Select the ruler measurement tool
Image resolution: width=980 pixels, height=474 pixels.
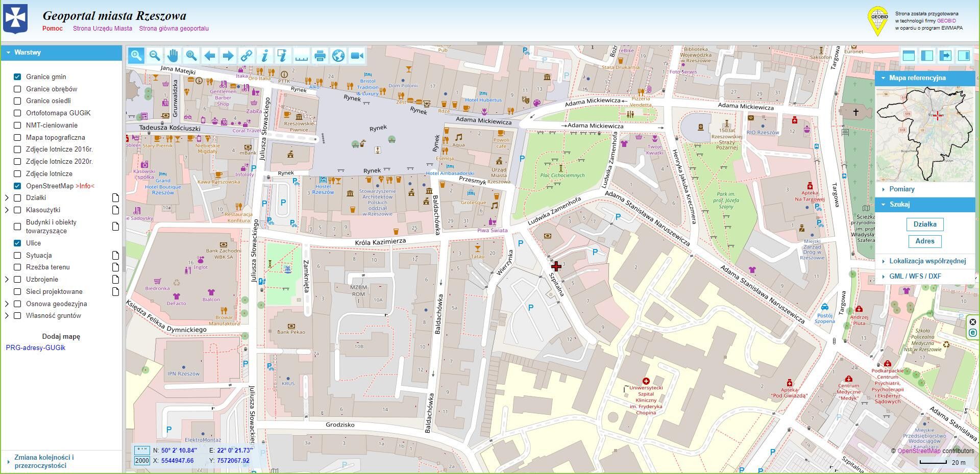(x=302, y=56)
